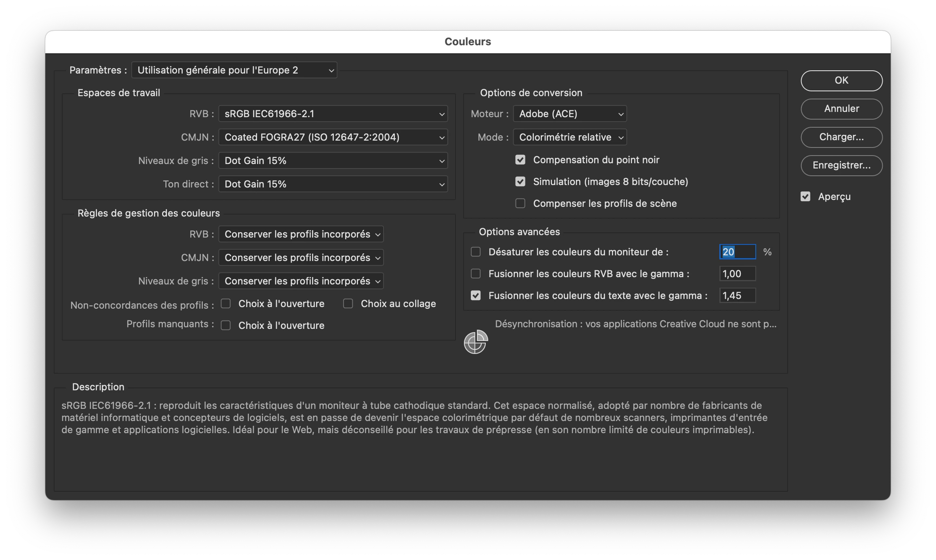Image resolution: width=936 pixels, height=560 pixels.
Task: Enable Désaturer les couleurs du moniteur
Action: coord(476,252)
